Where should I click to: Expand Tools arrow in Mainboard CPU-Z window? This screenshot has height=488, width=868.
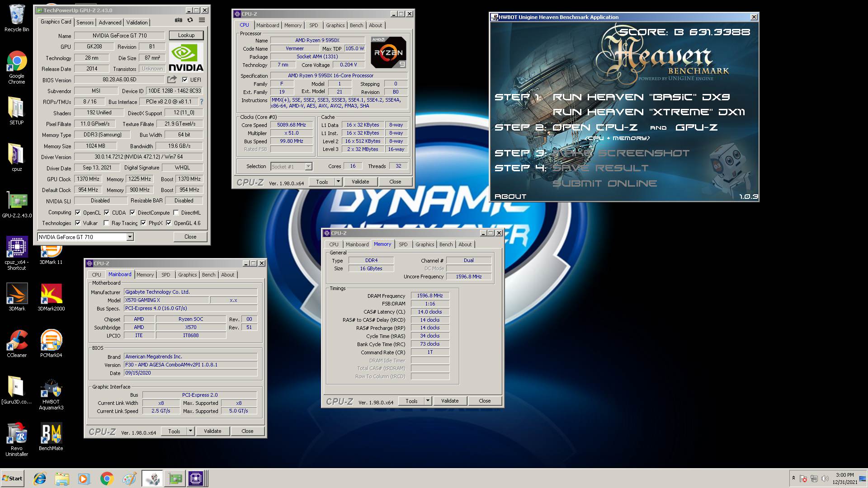[x=190, y=431]
